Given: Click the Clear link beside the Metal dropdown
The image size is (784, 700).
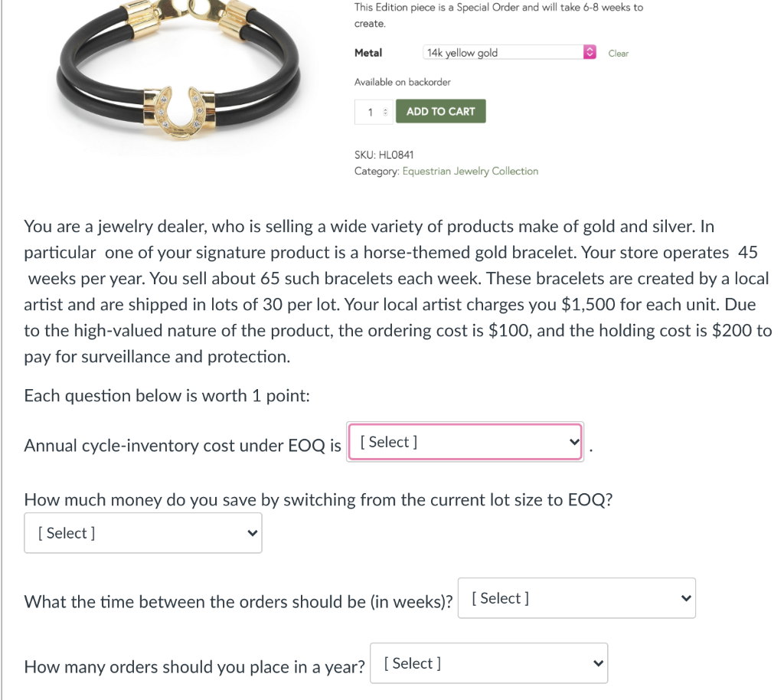Looking at the screenshot, I should click(x=618, y=53).
